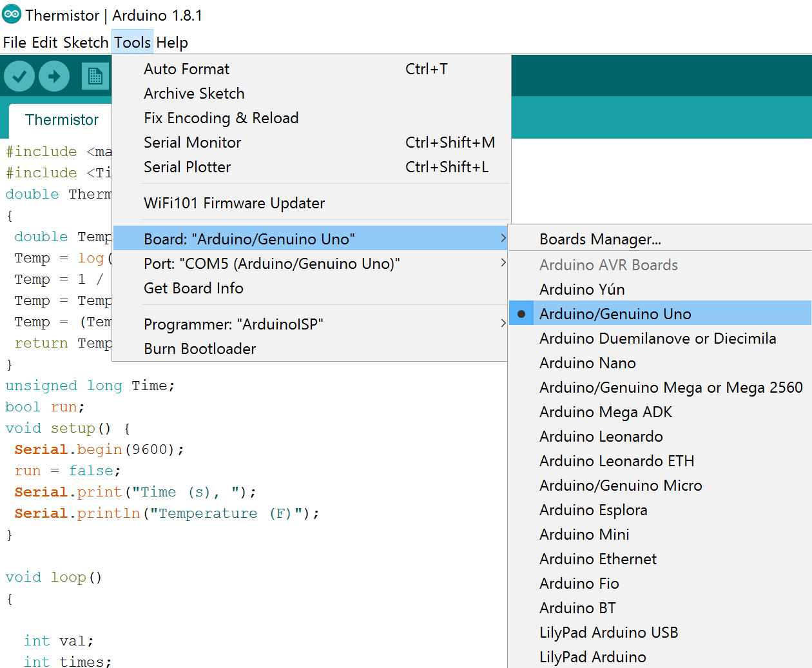This screenshot has width=812, height=668.
Task: Click the Arduino logo in title bar
Action: 12,14
